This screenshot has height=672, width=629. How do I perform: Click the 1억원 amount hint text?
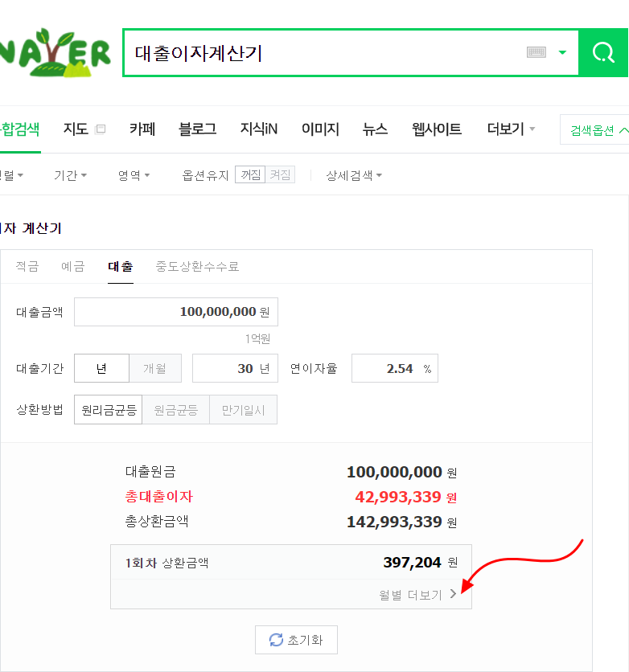pyautogui.click(x=257, y=339)
